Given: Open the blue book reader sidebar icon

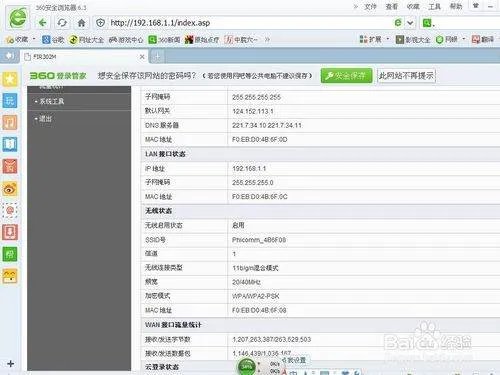Looking at the screenshot, I should [10, 144].
